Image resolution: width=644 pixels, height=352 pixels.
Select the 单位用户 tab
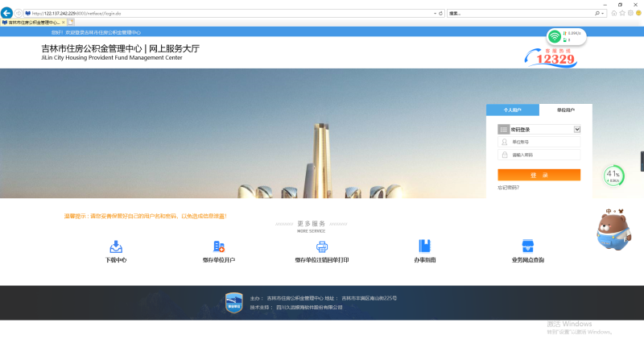coord(565,110)
